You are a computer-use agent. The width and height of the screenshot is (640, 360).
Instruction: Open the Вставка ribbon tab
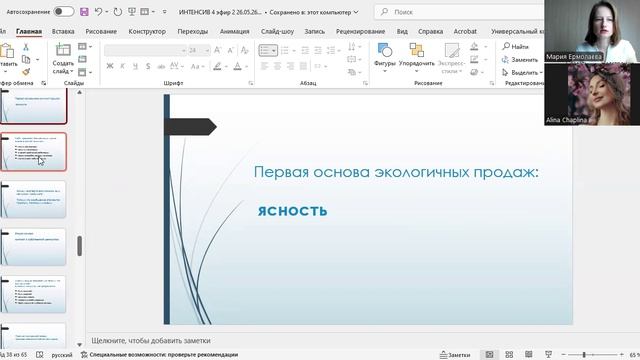click(x=63, y=31)
